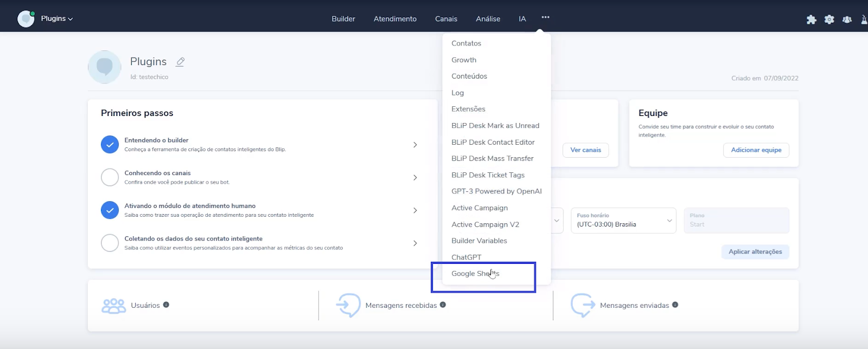The height and width of the screenshot is (349, 868).
Task: Open the team members icon in top bar
Action: tap(847, 20)
